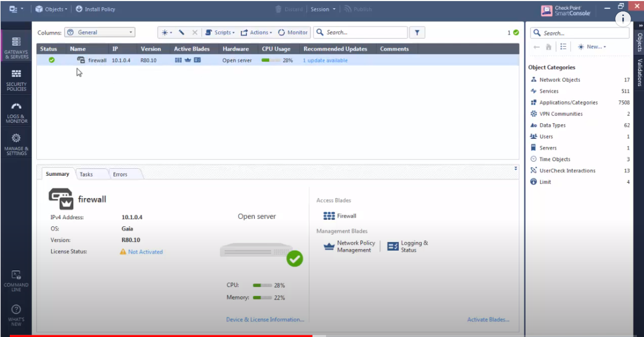
Task: Click the Delete X toolbar icon
Action: (195, 33)
